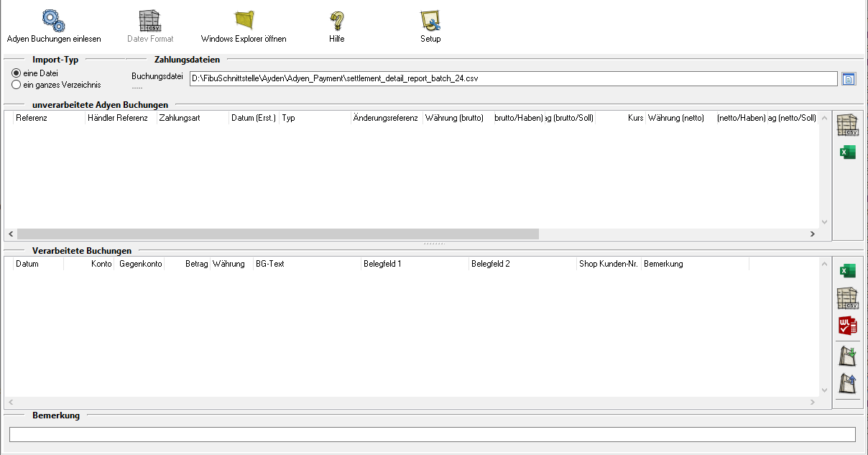This screenshot has width=868, height=455.
Task: Select the 'eine Datei' import type
Action: coord(17,73)
